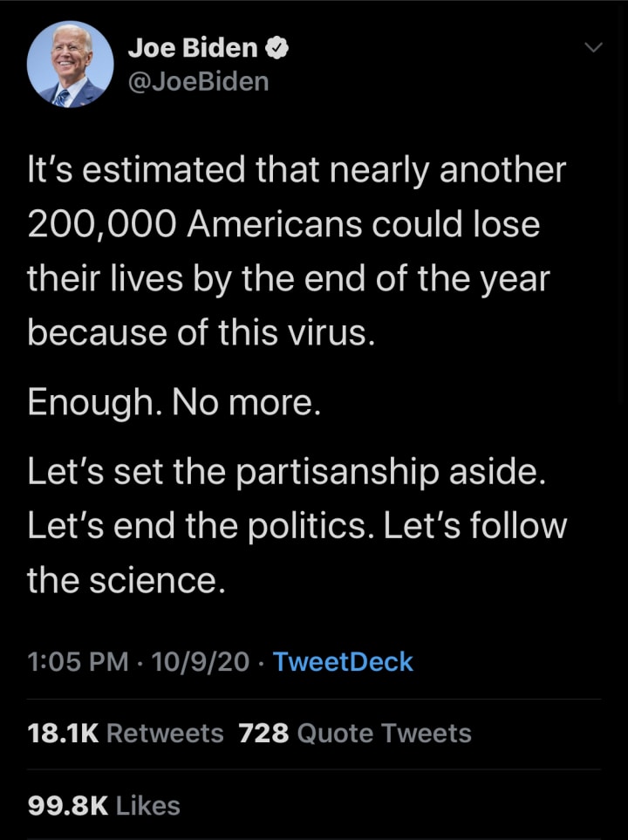The height and width of the screenshot is (840, 628).
Task: Open the tweet options chevron menu
Action: pyautogui.click(x=592, y=47)
